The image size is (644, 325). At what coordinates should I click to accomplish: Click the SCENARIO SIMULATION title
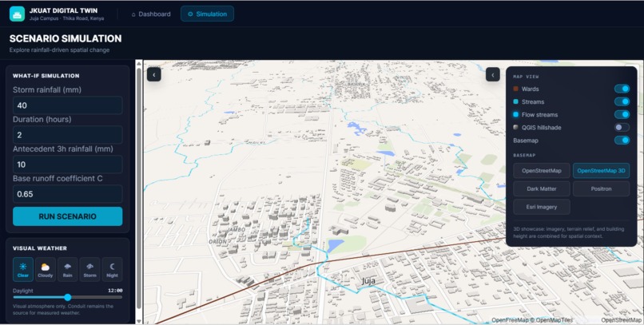pyautogui.click(x=66, y=38)
